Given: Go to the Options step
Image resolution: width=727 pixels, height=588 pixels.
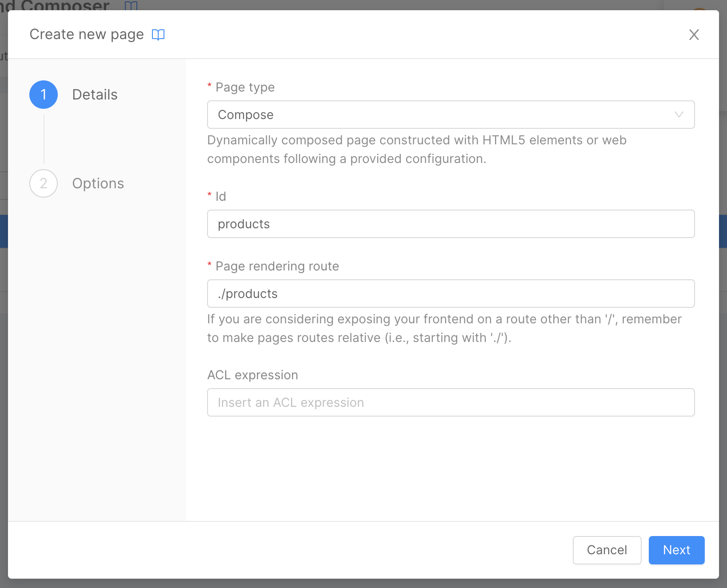Looking at the screenshot, I should (x=98, y=183).
